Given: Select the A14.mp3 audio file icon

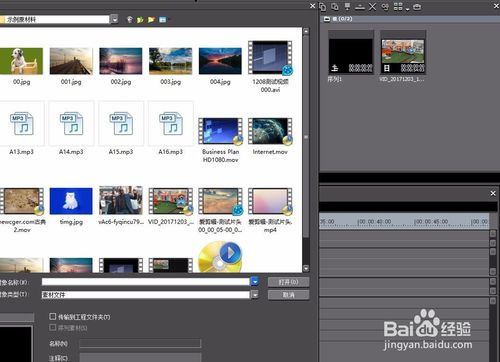Looking at the screenshot, I should (x=71, y=124).
